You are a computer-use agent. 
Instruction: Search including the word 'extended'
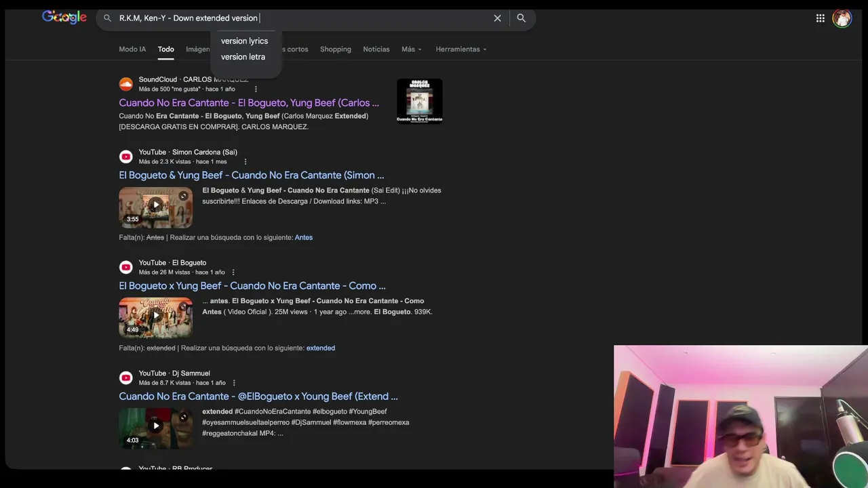pos(321,348)
